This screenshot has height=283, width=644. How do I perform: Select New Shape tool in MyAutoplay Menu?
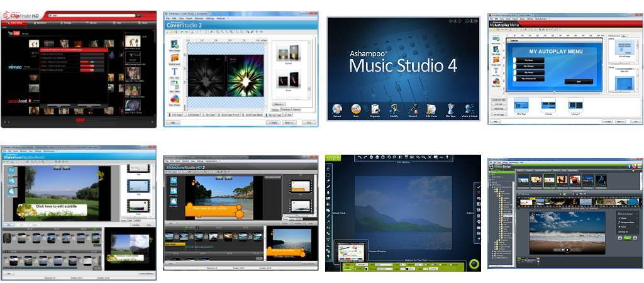pyautogui.click(x=496, y=83)
